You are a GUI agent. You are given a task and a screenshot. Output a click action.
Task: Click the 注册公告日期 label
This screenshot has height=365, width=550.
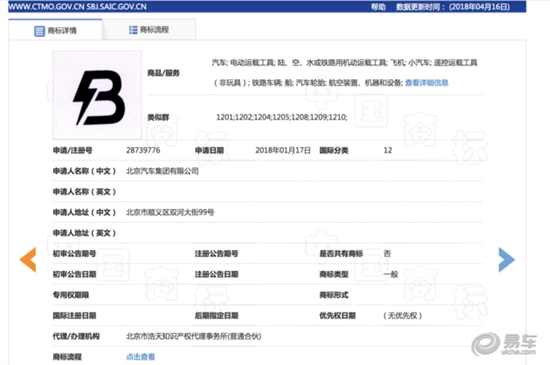tap(216, 274)
